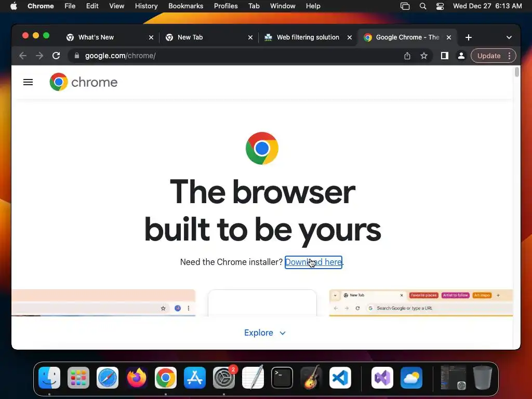532x399 pixels.
Task: Switch to Web filtering solution tab
Action: 308,37
